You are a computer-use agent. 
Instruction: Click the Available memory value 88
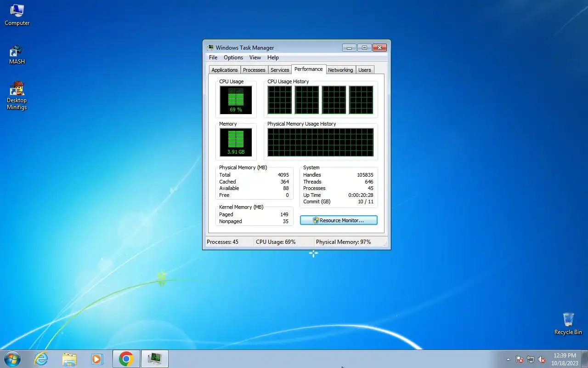pos(286,188)
